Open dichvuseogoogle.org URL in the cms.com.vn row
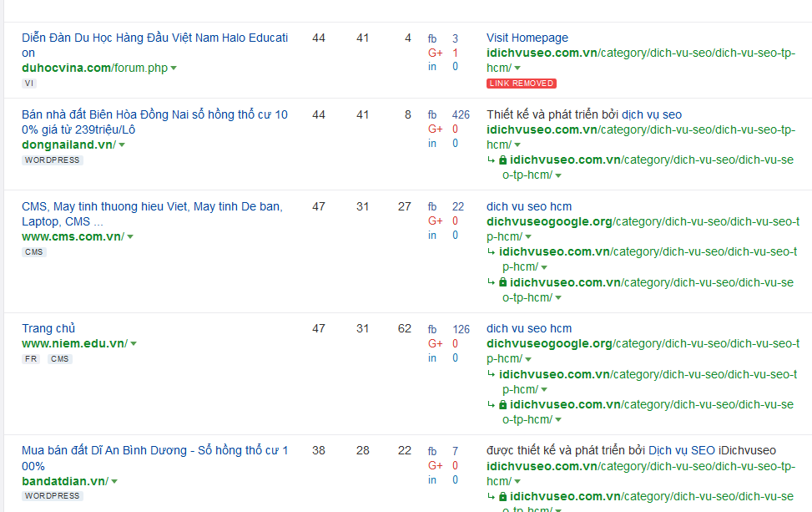Image resolution: width=812 pixels, height=512 pixels. [x=643, y=229]
